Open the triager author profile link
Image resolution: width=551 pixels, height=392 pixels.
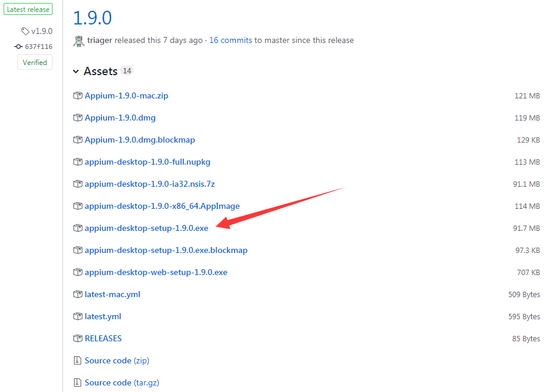click(x=100, y=41)
